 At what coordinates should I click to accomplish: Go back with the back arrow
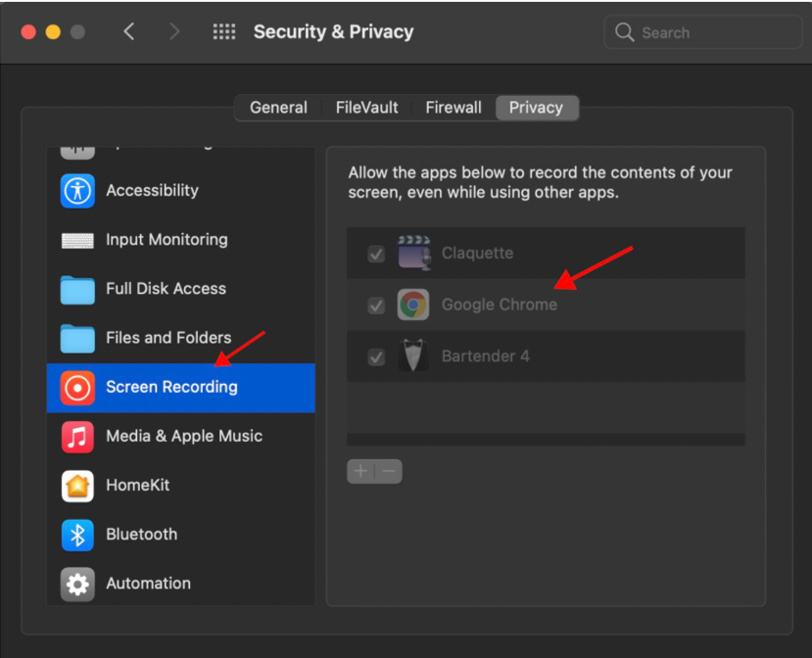click(x=129, y=32)
